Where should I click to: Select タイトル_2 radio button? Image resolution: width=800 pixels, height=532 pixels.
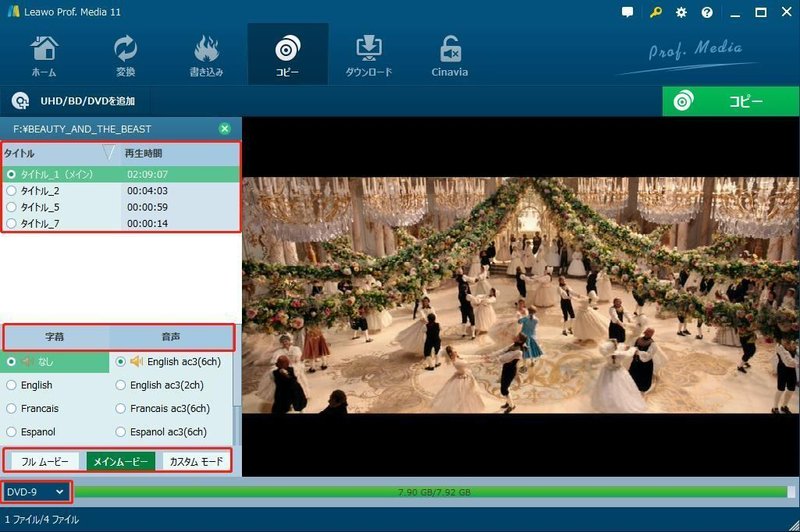(11, 191)
